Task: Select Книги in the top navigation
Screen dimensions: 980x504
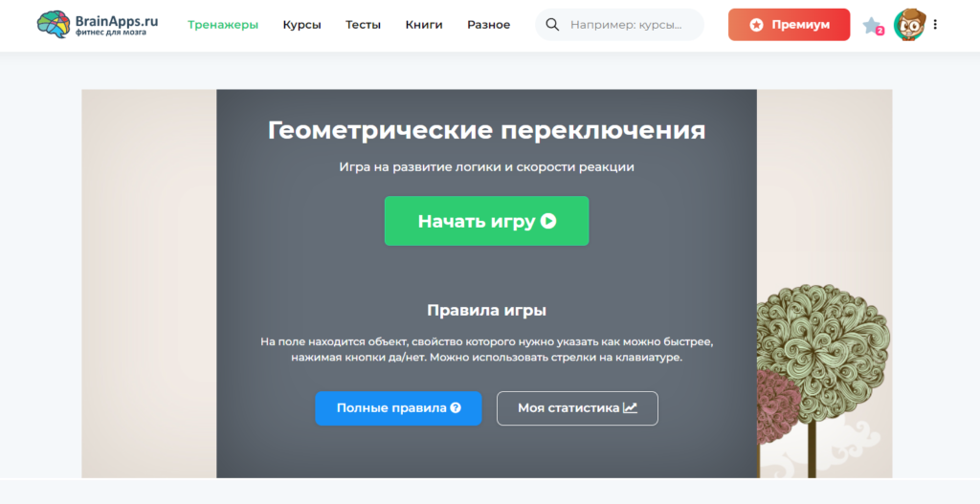Action: coord(424,25)
